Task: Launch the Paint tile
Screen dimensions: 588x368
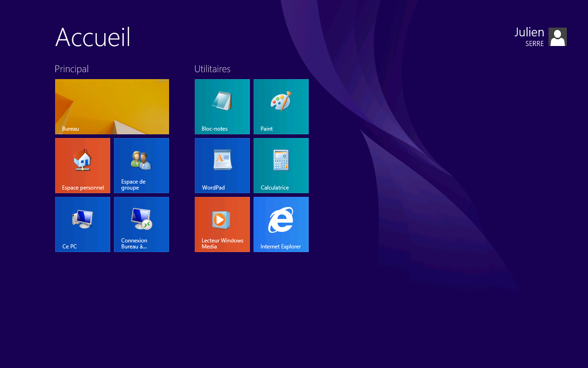Action: 281,107
